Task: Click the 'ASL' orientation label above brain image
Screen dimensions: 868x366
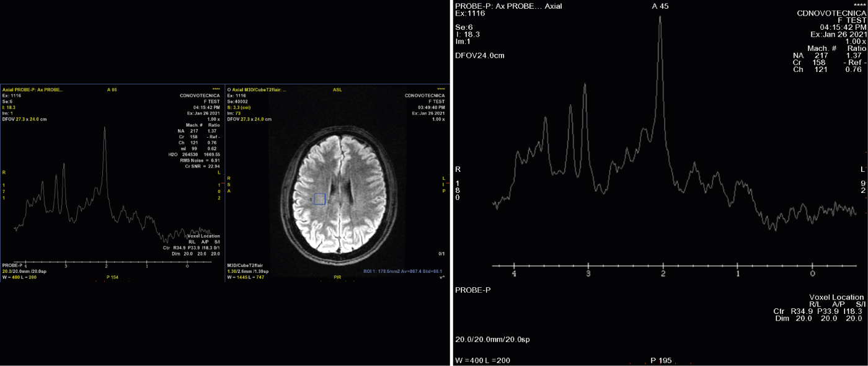Action: click(x=337, y=89)
